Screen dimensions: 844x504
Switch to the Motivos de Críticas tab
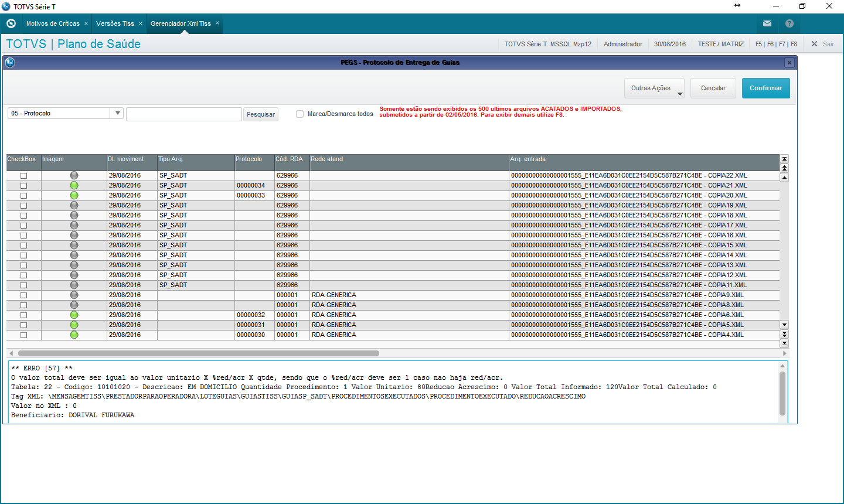[x=53, y=23]
